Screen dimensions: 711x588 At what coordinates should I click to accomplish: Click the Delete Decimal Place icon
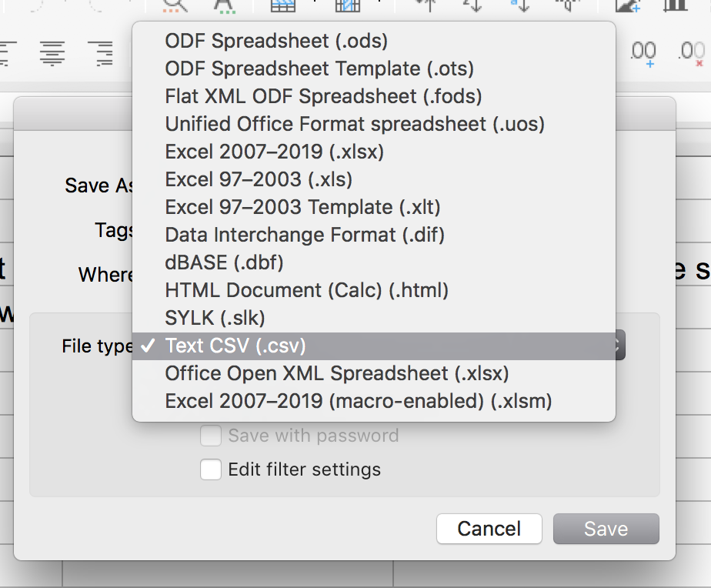pyautogui.click(x=692, y=54)
